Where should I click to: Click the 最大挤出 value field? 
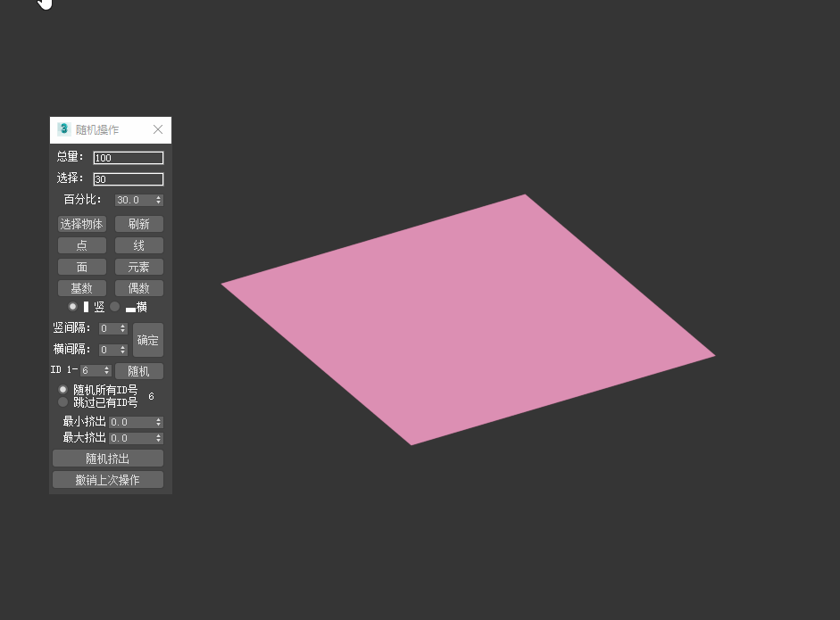point(131,438)
